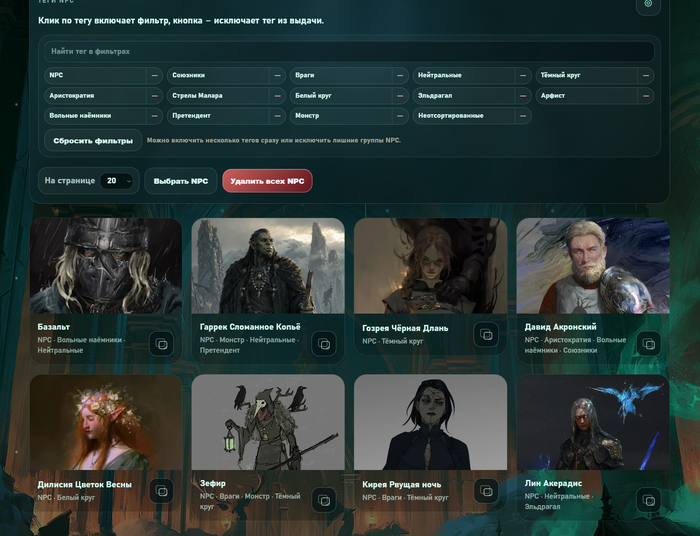Exclude the Аристократия tag with minus button
The height and width of the screenshot is (536, 700).
[154, 96]
